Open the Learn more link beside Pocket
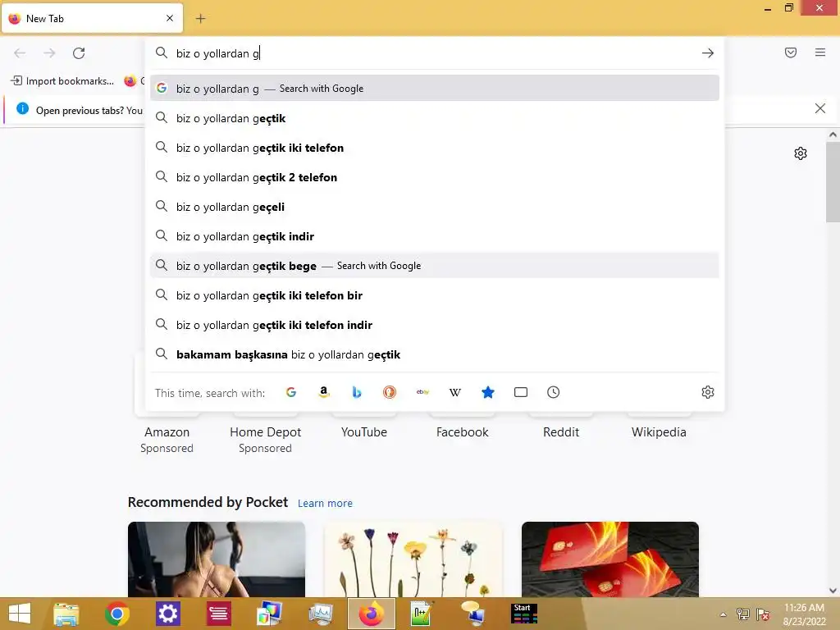Screen dimensions: 840x630 pyautogui.click(x=325, y=504)
